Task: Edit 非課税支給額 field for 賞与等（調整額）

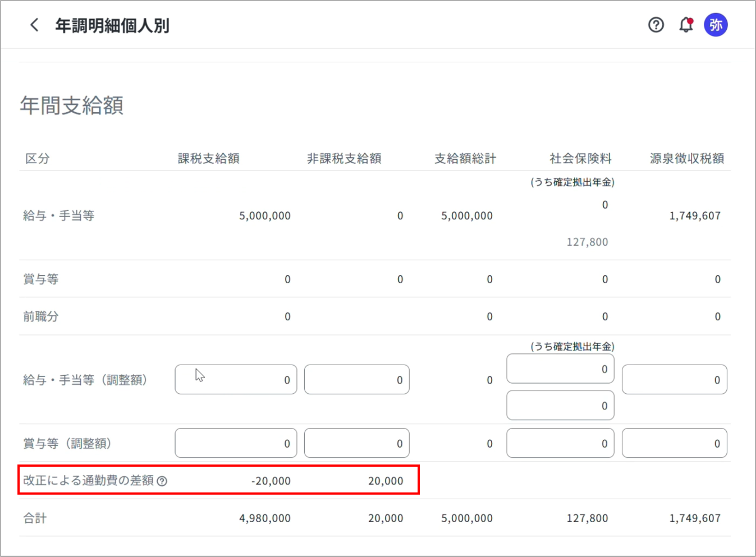Action: pos(356,444)
